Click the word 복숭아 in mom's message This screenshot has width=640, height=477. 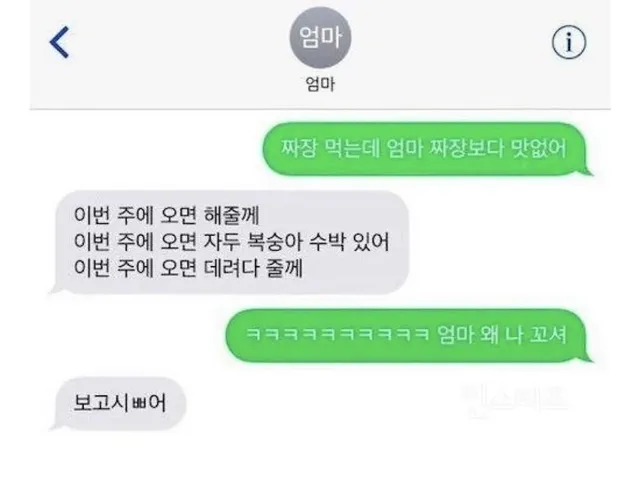pyautogui.click(x=274, y=242)
